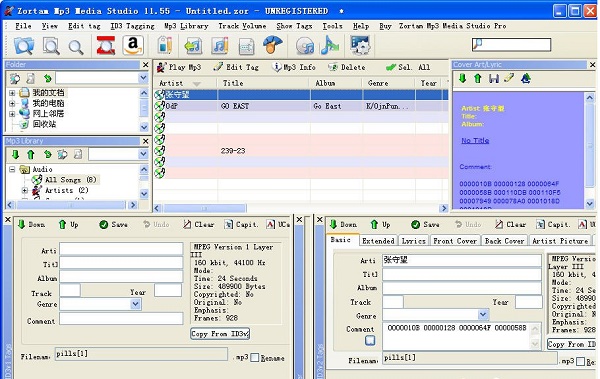Viewport: 600px width, 379px height.
Task: Open the Genre dropdown in ID3v2 panel
Action: point(483,314)
